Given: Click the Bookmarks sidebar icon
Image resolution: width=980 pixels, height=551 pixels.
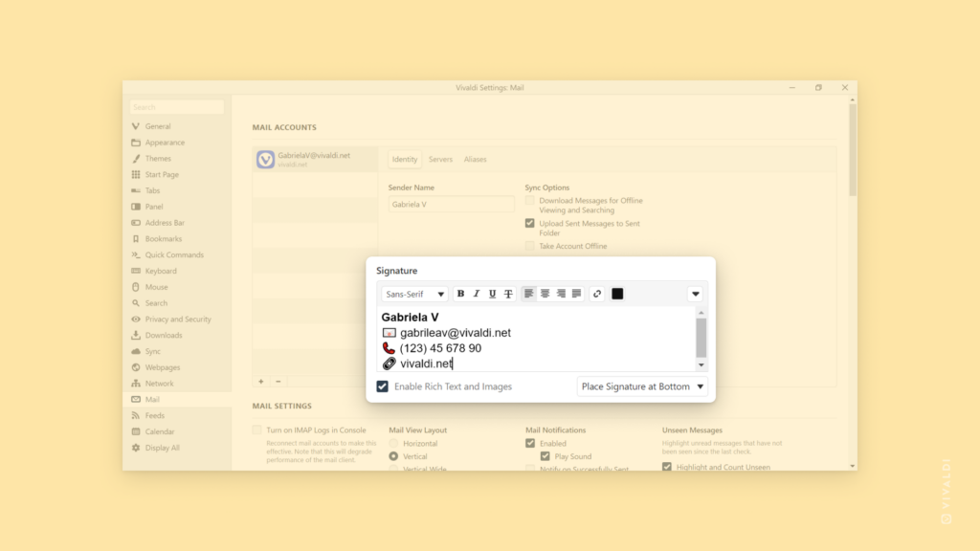Looking at the screenshot, I should [x=136, y=238].
